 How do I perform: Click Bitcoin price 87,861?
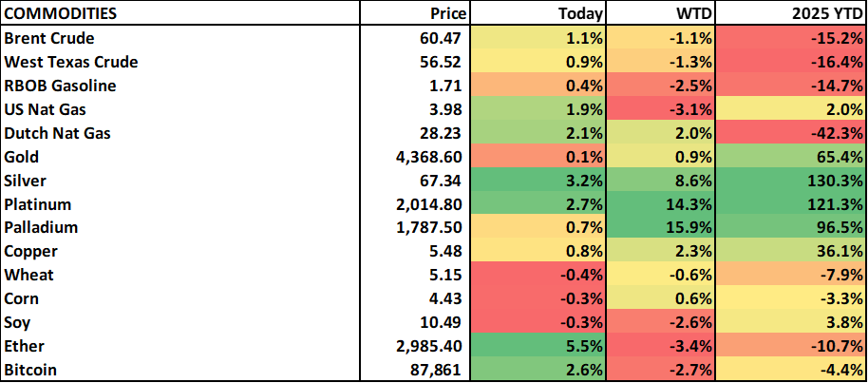[x=437, y=370]
